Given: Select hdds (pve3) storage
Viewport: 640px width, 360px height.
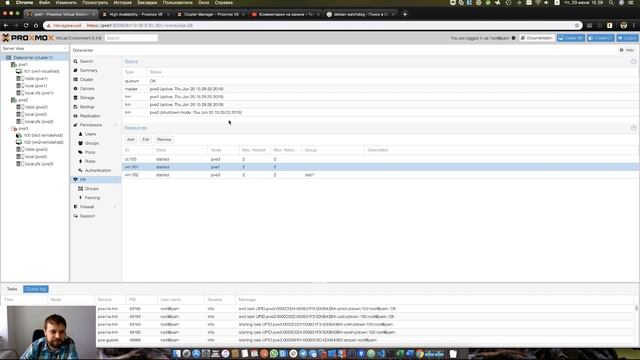Looking at the screenshot, I should [x=36, y=150].
